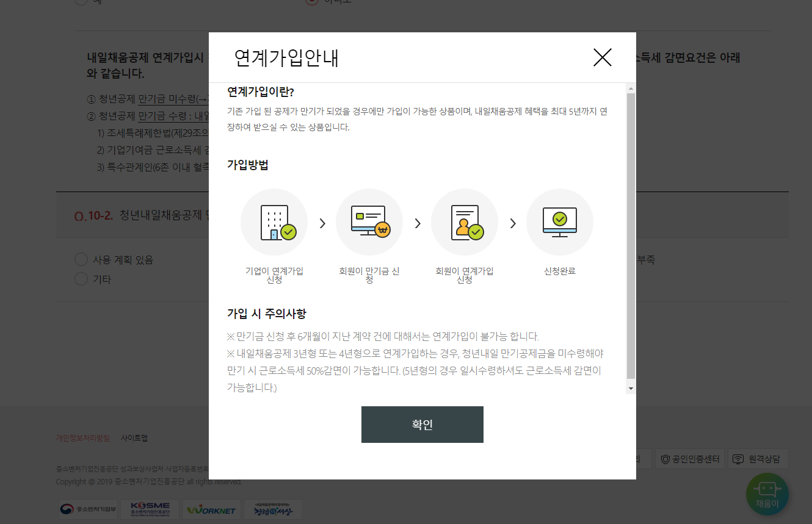
Task: Click the 가입방법 heading
Action: point(248,165)
